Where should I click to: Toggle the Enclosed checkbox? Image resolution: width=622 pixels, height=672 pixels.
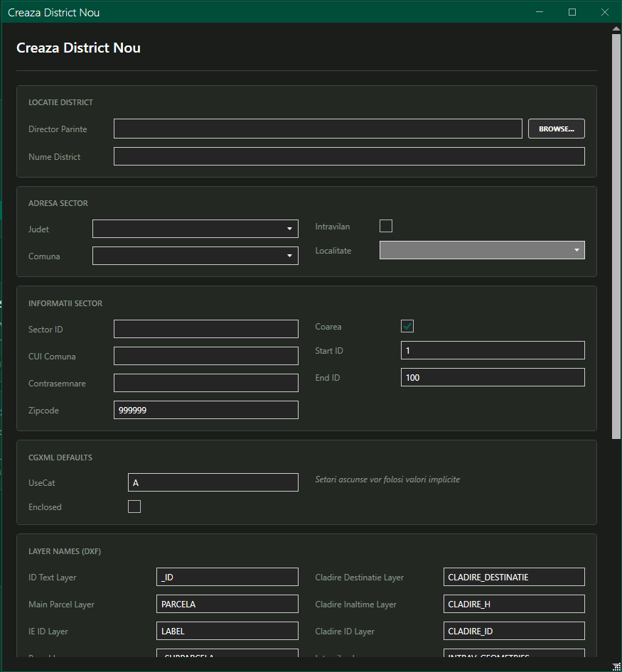134,506
